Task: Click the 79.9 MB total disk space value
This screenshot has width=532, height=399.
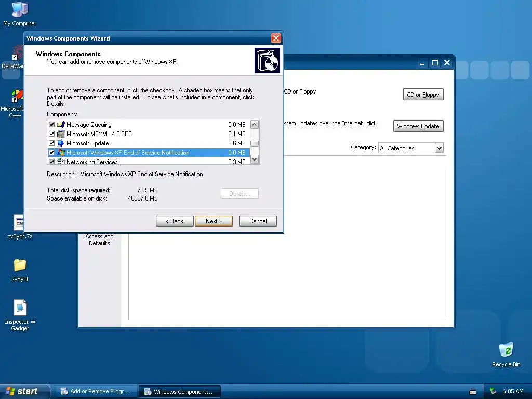Action: [148, 190]
